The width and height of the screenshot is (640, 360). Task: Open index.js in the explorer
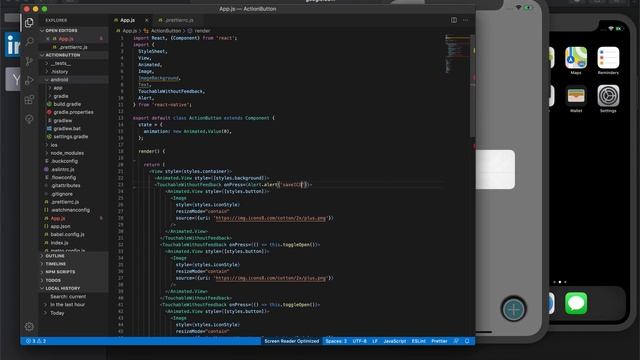coord(73,243)
